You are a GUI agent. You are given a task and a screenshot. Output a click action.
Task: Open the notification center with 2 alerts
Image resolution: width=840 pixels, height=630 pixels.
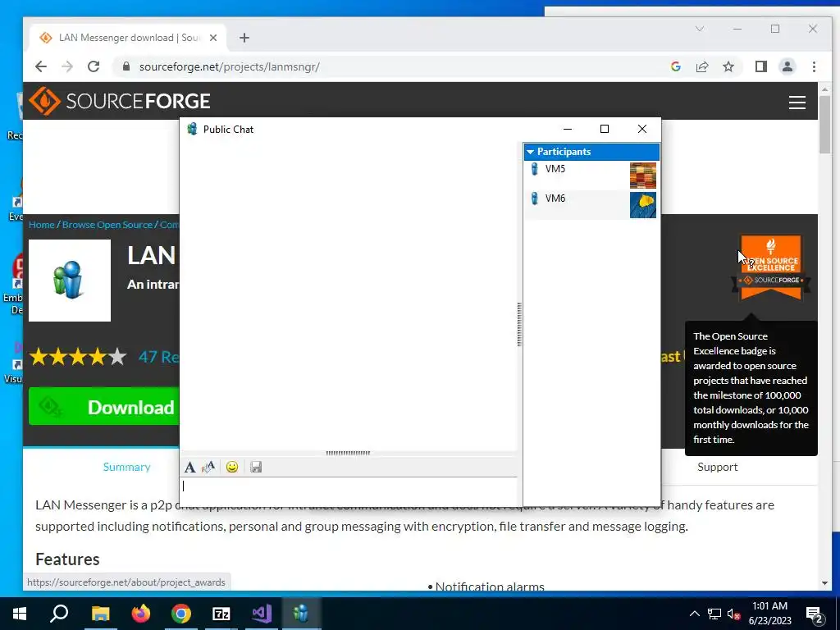815,615
